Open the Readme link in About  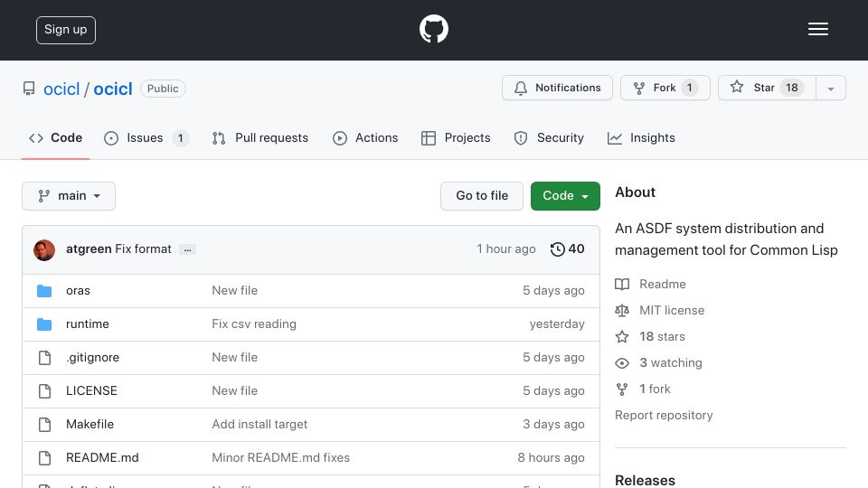point(663,284)
